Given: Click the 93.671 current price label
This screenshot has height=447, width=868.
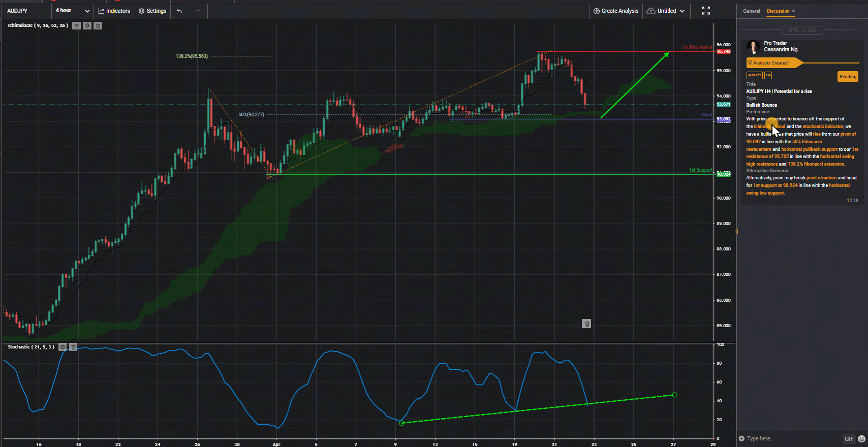Looking at the screenshot, I should coord(724,105).
